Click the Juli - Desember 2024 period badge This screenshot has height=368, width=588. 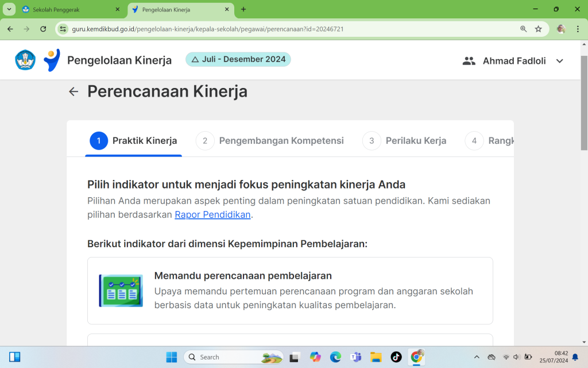(x=238, y=59)
